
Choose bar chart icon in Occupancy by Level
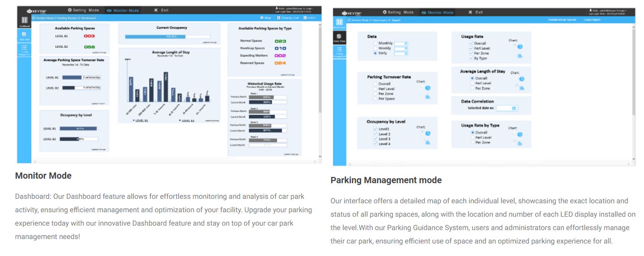coord(427,142)
